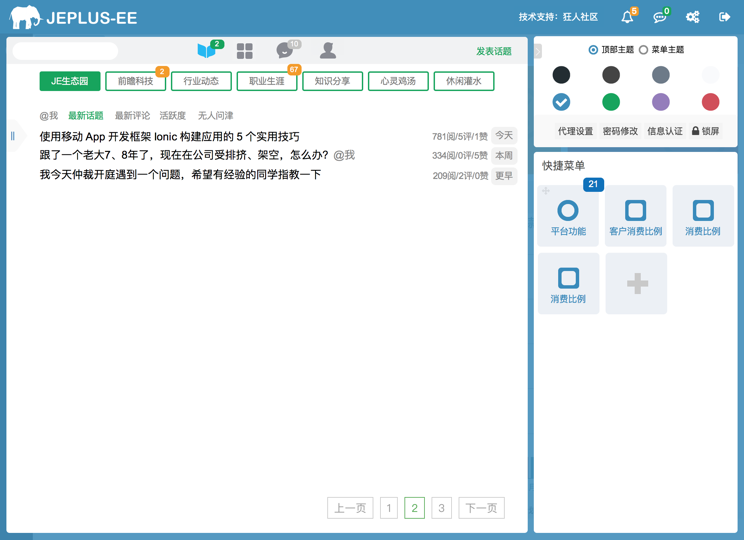Click 锁屏 to lock the screen

(x=705, y=131)
